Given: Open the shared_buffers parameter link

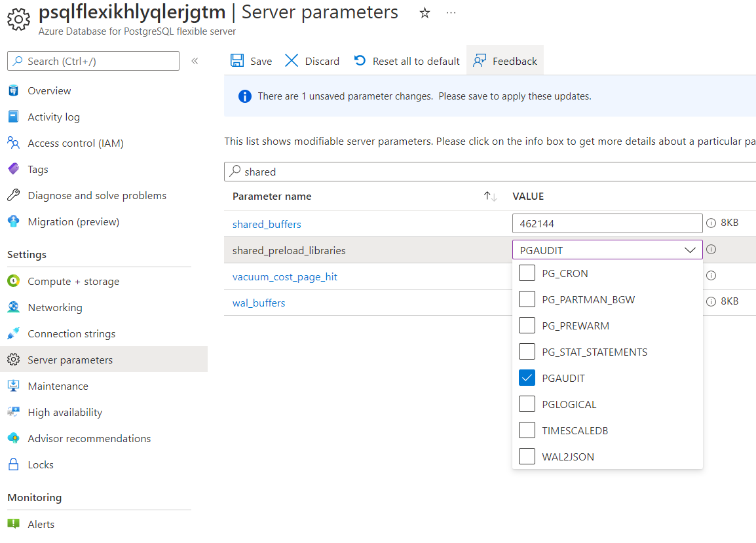Looking at the screenshot, I should [x=267, y=224].
